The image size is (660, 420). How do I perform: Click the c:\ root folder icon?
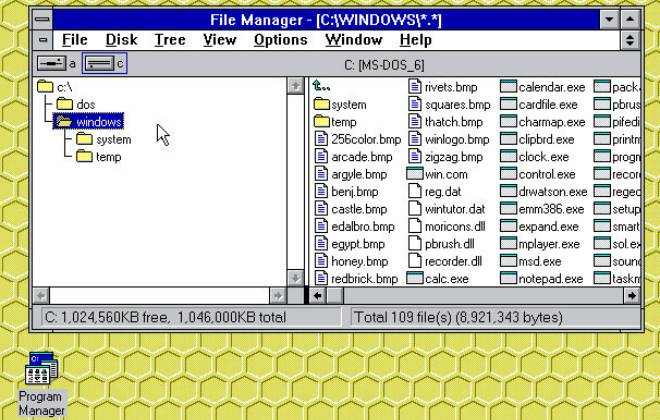coord(45,87)
